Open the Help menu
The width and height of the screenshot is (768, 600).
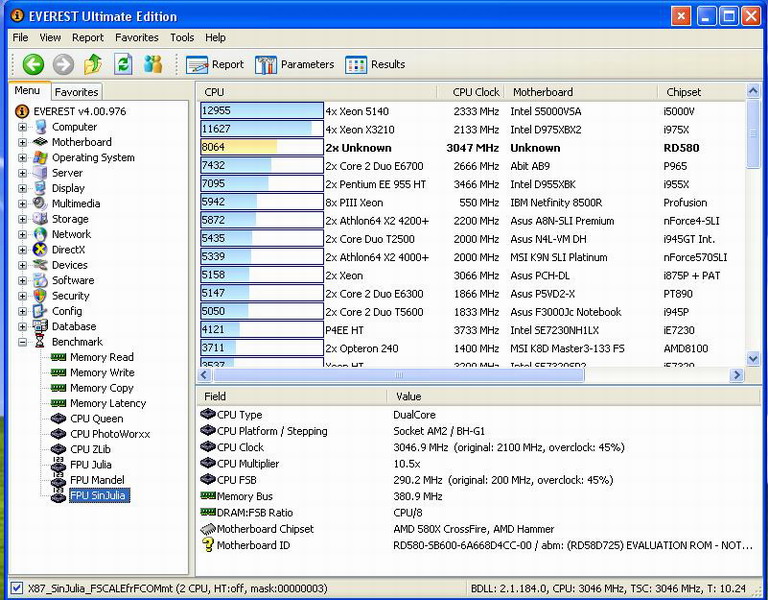pos(215,37)
